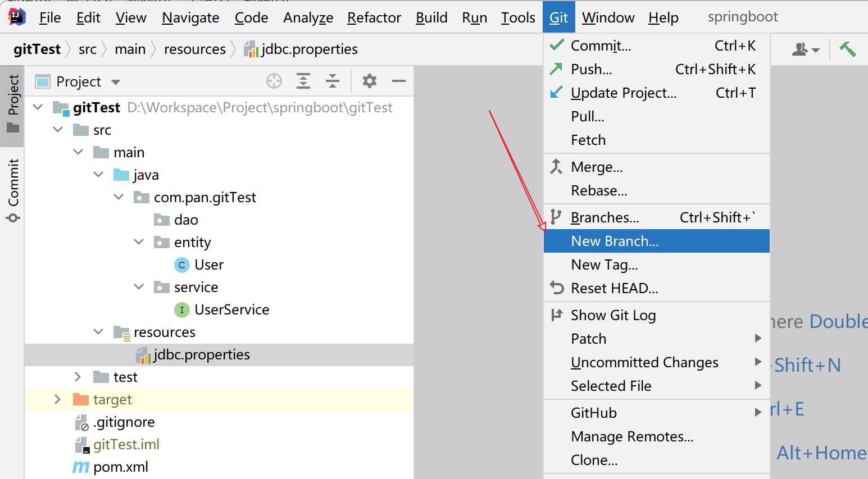Click the Expand All icon in Project panel
This screenshot has height=479, width=868.
coord(303,81)
